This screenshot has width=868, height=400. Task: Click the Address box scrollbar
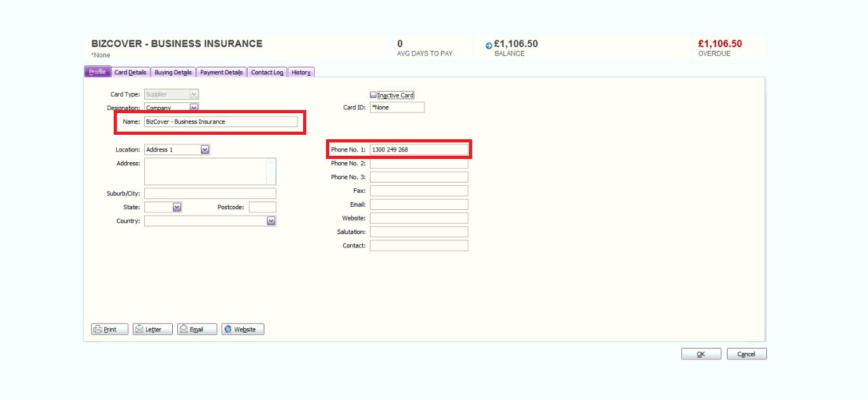(x=271, y=172)
